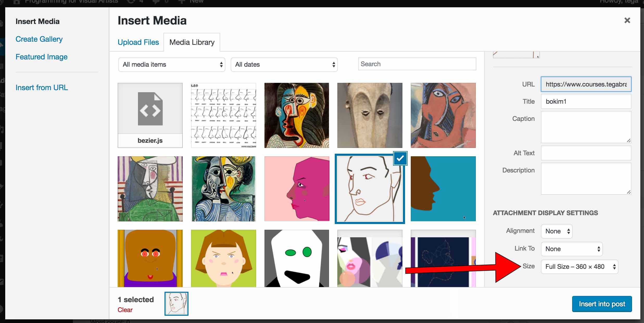This screenshot has height=323, width=644.
Task: Select angry girl on green thumbnail
Action: [x=224, y=258]
